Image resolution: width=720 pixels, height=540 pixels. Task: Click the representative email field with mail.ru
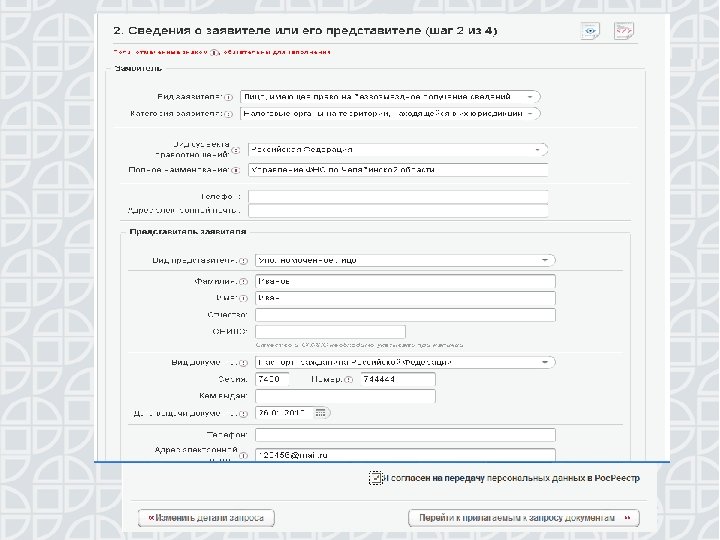(405, 455)
